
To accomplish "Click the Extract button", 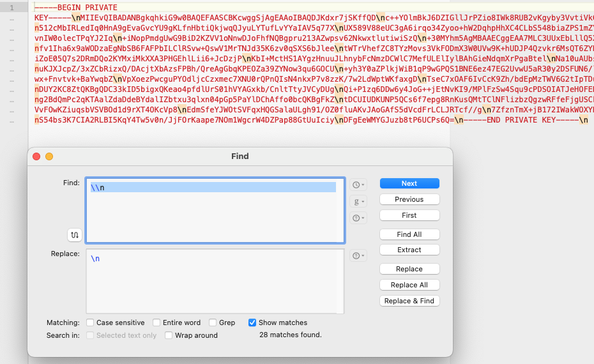I will click(x=409, y=250).
